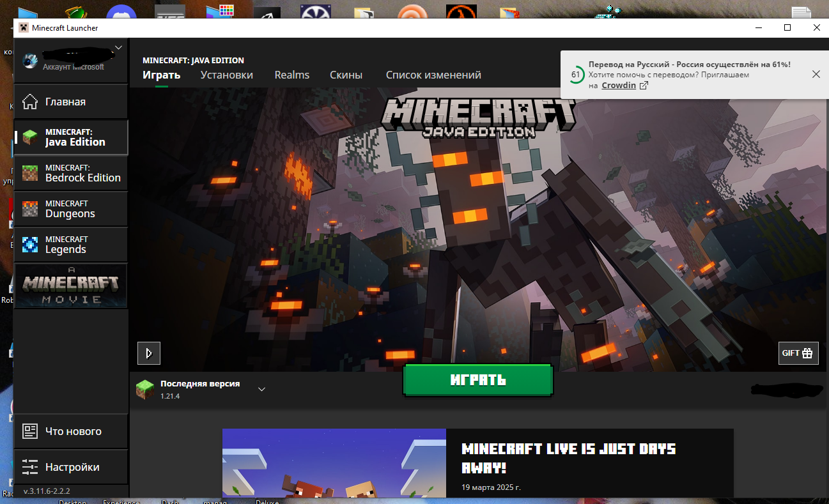This screenshot has height=504, width=829.
Task: Open the Главная home page
Action: (x=71, y=102)
